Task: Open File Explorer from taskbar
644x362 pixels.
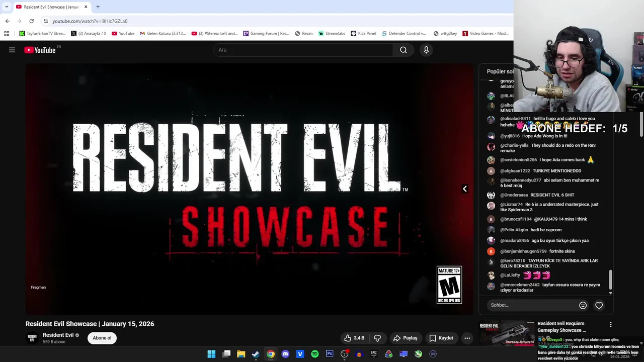Action: (241, 354)
